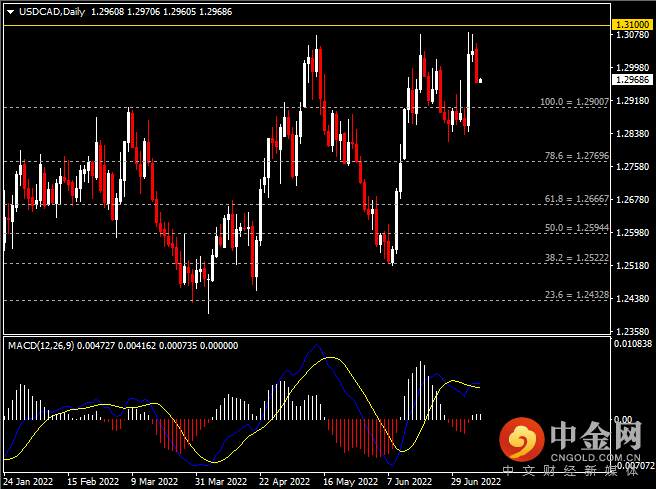The width and height of the screenshot is (656, 489).
Task: Click the date label 29 Jun 2022
Action: point(476,481)
